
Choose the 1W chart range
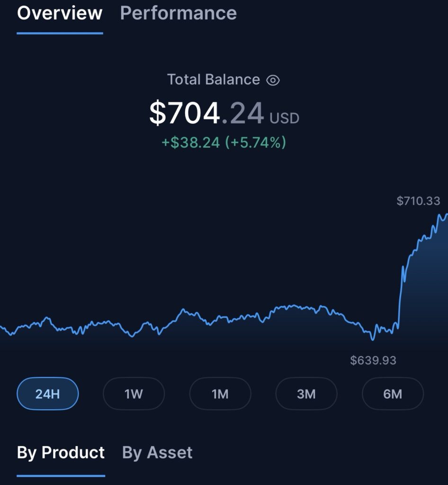point(134,394)
